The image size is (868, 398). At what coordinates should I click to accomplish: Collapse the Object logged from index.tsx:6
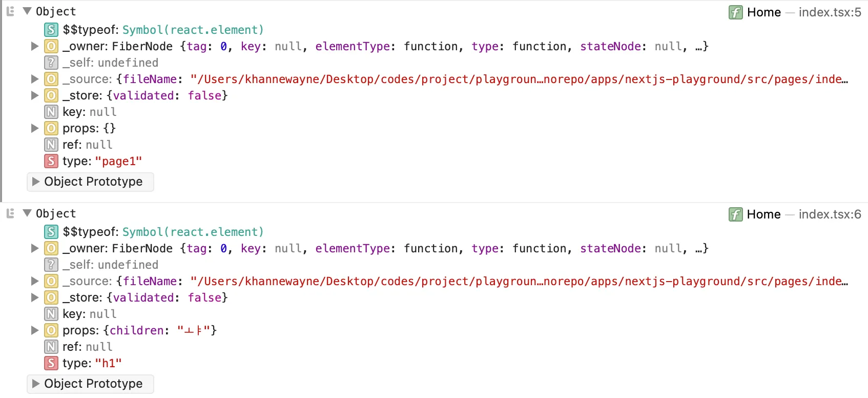coord(28,213)
